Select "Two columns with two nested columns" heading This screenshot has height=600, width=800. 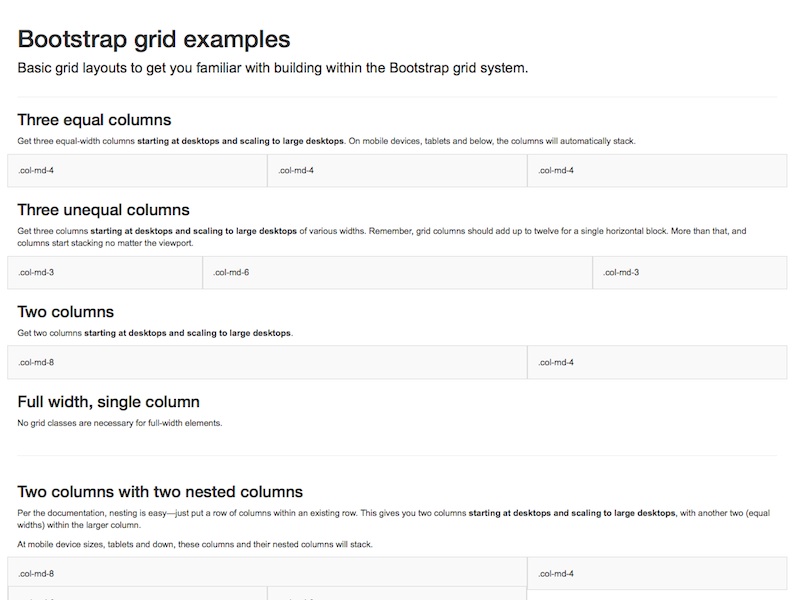tap(160, 492)
